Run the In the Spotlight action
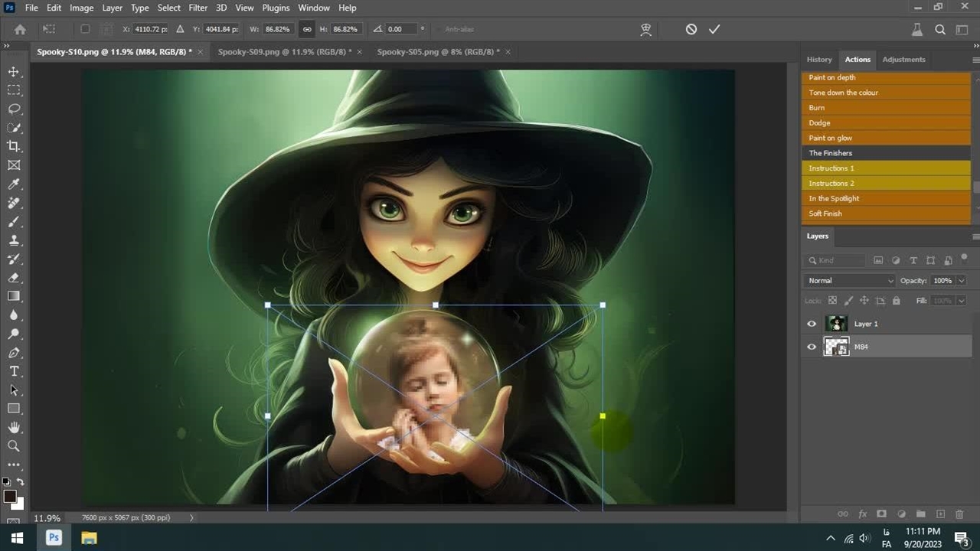The image size is (980, 551). pos(834,198)
